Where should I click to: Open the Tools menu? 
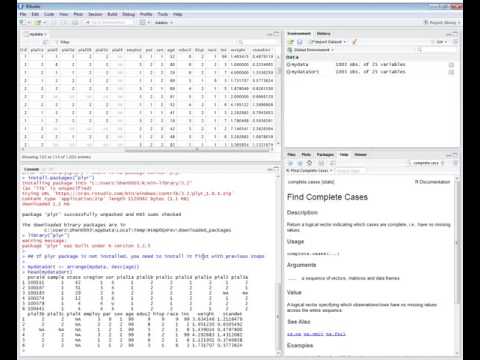click(x=162, y=14)
